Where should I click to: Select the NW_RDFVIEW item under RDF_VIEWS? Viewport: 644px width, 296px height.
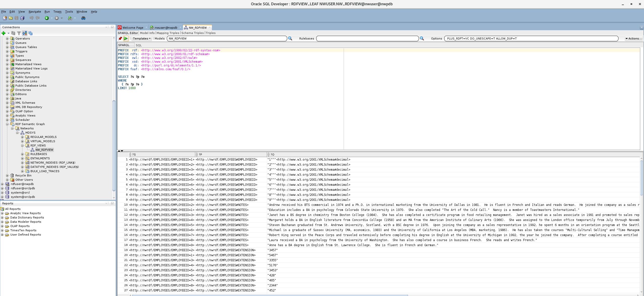pyautogui.click(x=44, y=150)
